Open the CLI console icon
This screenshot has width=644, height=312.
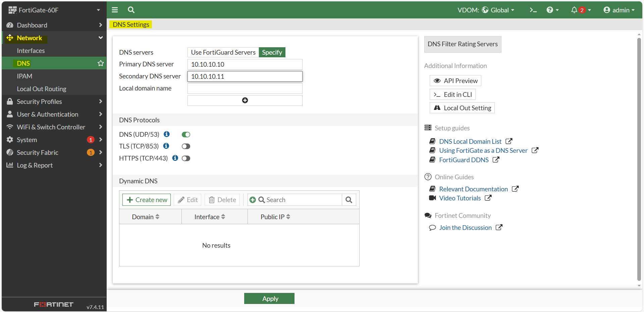coord(533,10)
